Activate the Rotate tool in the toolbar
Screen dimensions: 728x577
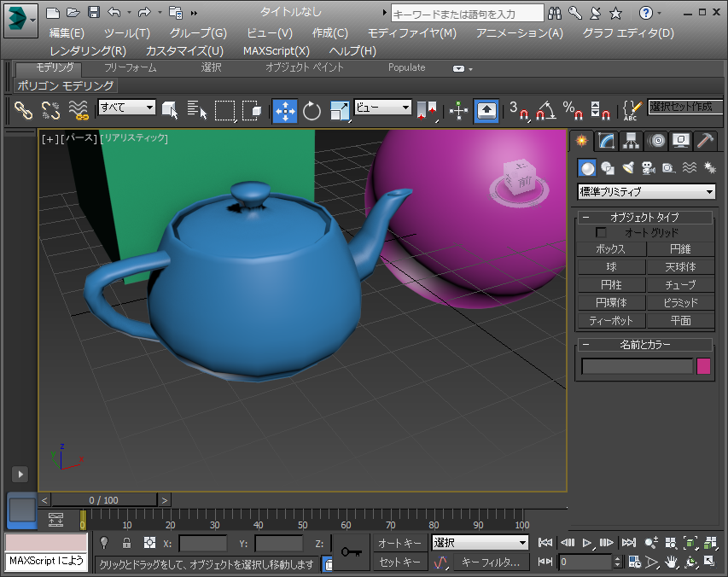point(312,111)
